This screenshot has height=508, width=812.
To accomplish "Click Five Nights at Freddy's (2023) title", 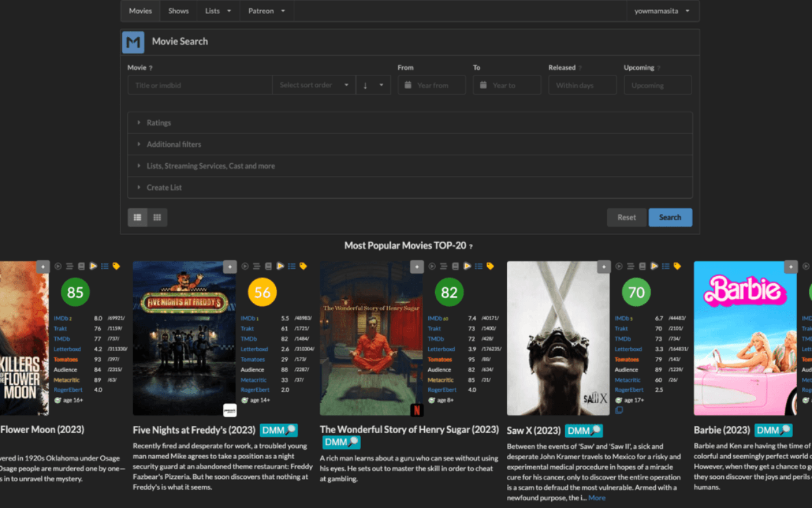I will [194, 430].
